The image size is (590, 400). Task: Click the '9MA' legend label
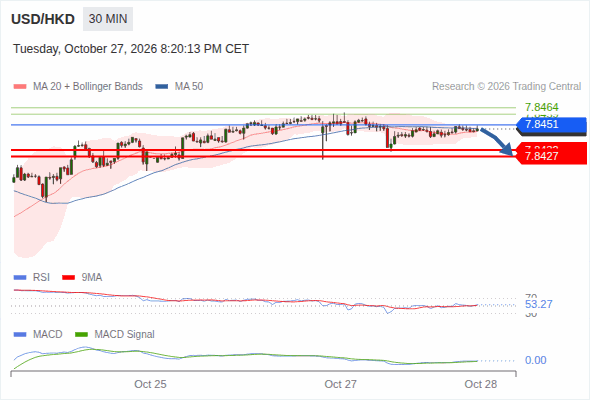tap(92, 278)
